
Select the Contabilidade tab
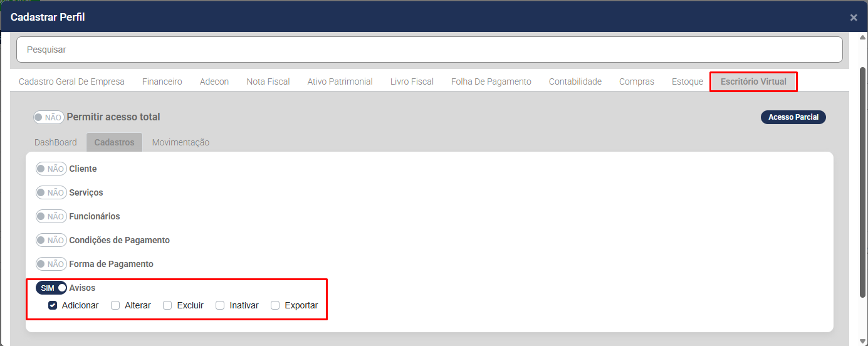click(575, 81)
